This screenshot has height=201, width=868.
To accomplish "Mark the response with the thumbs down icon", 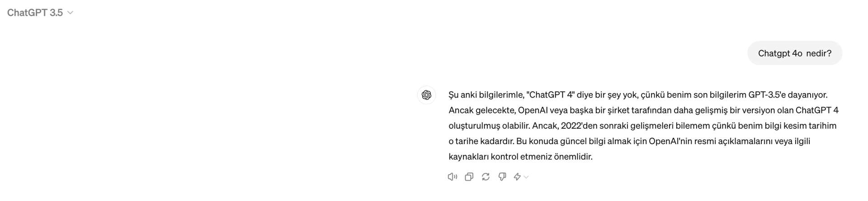I will [x=502, y=177].
